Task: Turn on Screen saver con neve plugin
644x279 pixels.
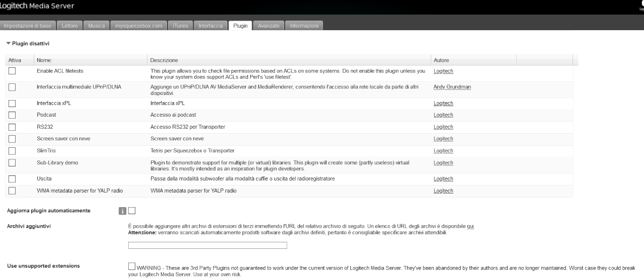Action: point(12,139)
